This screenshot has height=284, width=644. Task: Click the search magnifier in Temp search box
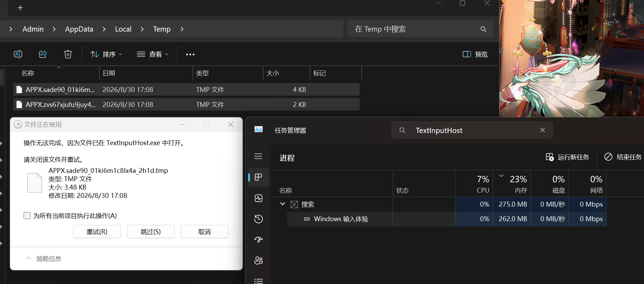click(484, 29)
